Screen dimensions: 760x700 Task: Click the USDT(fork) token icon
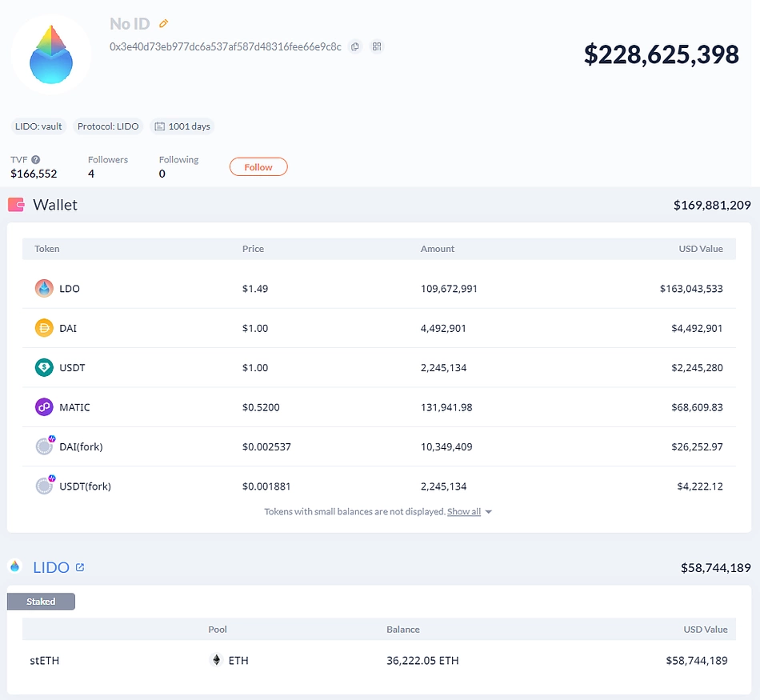[45, 486]
